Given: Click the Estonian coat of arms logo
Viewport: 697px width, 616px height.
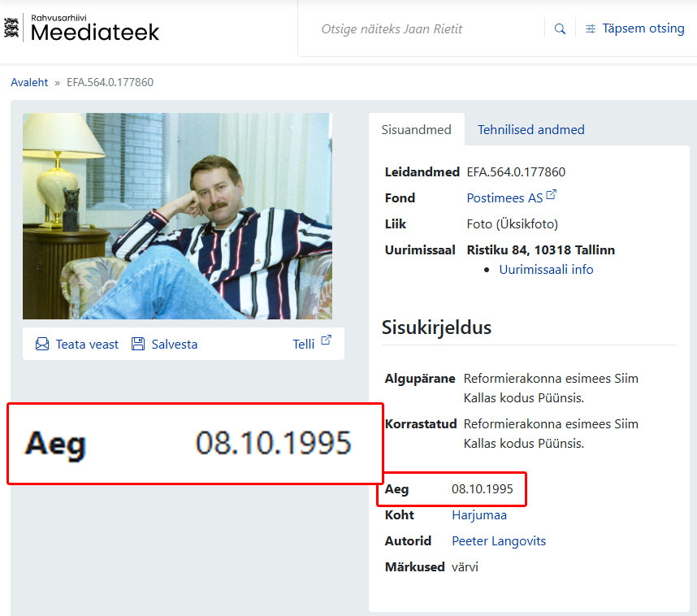Looking at the screenshot, I should (11, 28).
